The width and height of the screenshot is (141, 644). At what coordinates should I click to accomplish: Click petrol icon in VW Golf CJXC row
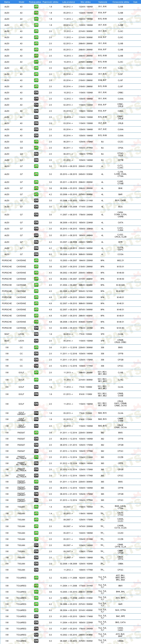pyautogui.click(x=36, y=380)
